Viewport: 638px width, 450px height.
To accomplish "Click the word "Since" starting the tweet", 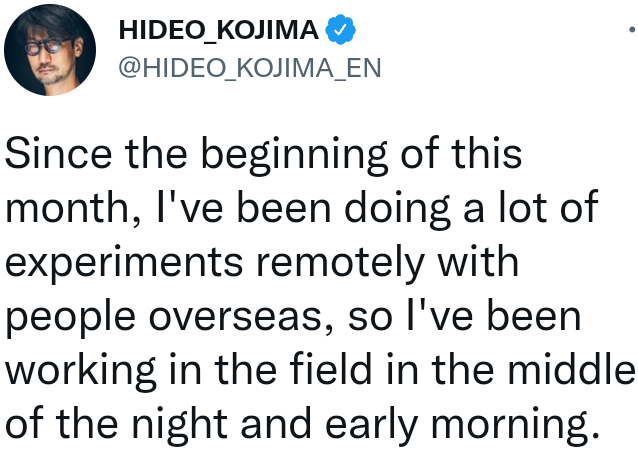I will pyautogui.click(x=58, y=153).
